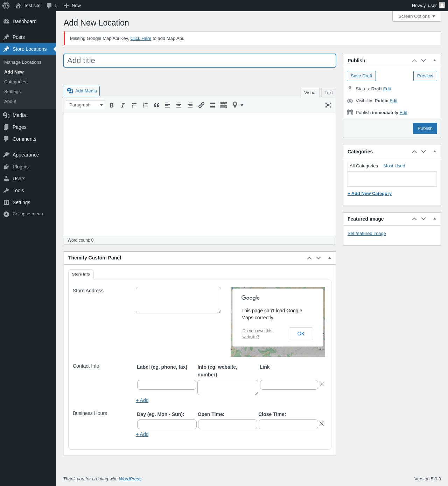Collapse the Themify Custom Panel
Viewport: 448px width, 486px height.
click(x=330, y=258)
